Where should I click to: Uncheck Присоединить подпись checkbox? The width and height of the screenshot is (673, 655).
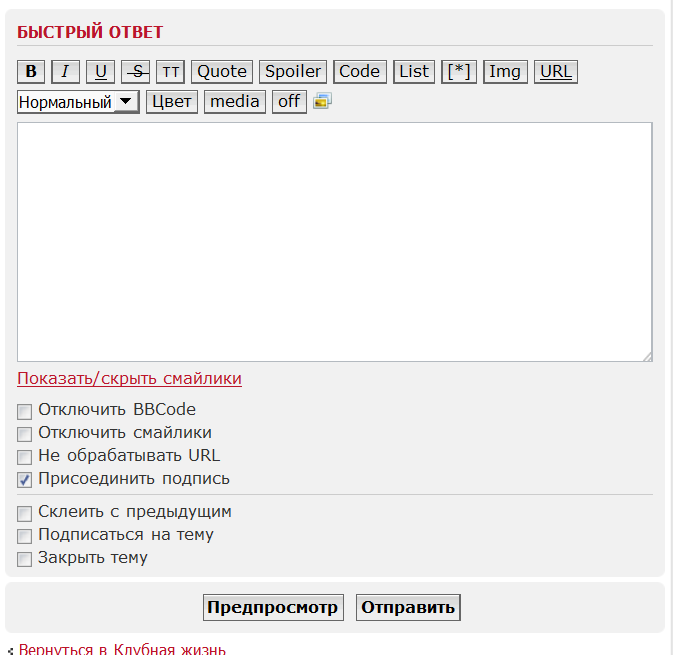pos(25,480)
